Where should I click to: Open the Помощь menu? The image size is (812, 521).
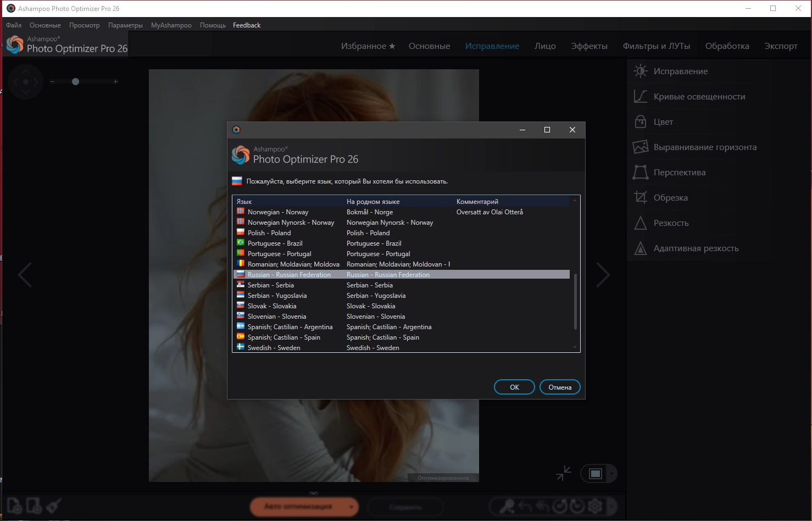click(x=213, y=25)
